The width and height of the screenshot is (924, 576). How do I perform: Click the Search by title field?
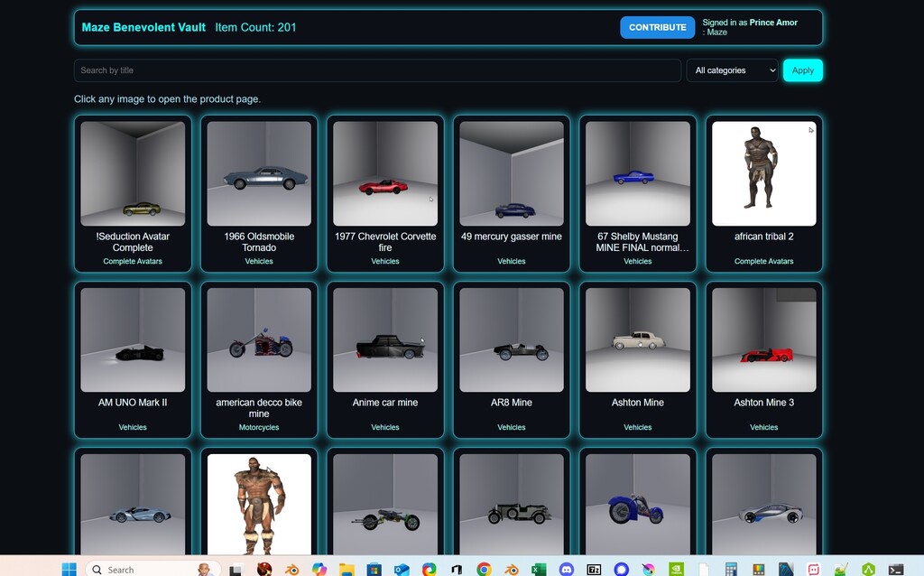tap(377, 70)
